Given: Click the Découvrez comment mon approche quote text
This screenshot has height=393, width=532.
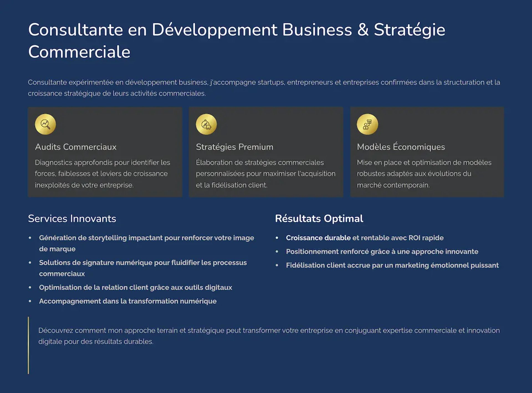Looking at the screenshot, I should [x=269, y=330].
